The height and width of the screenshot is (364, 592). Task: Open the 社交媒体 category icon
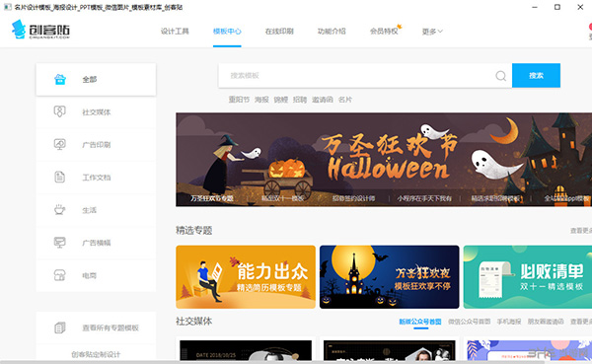[59, 111]
